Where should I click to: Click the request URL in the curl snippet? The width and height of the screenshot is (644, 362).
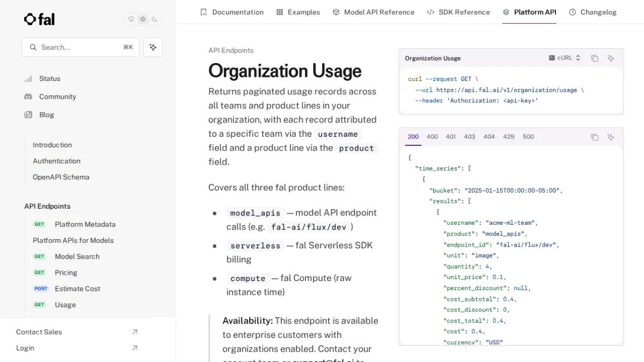point(507,90)
